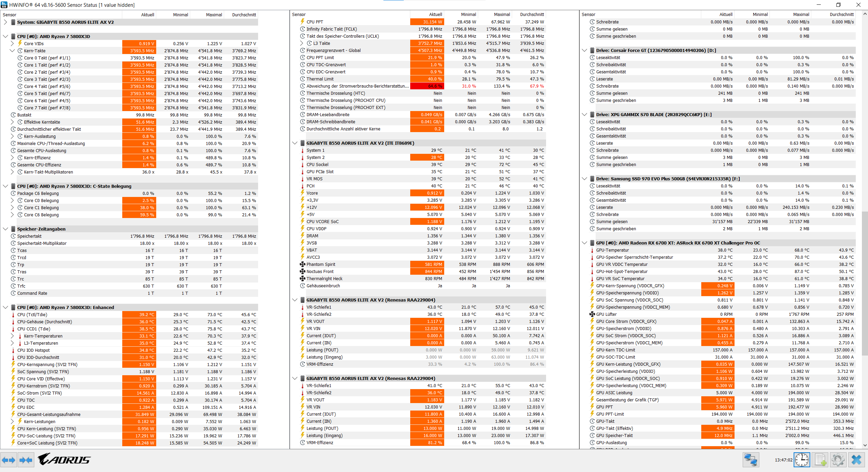Collapse the AMD Radeon RX 6700 XT GPU section
The image size is (868, 472).
tap(584, 243)
